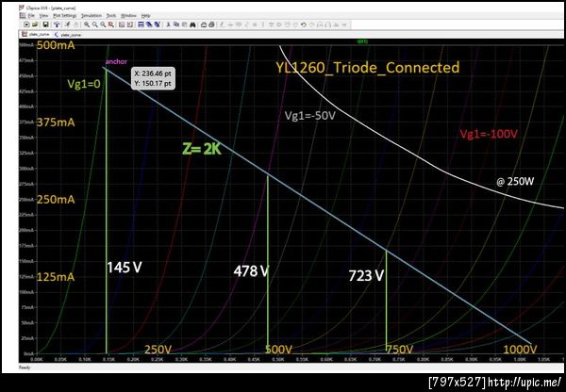566x392 pixels.
Task: Click the green trace label above plot
Action: (362, 41)
